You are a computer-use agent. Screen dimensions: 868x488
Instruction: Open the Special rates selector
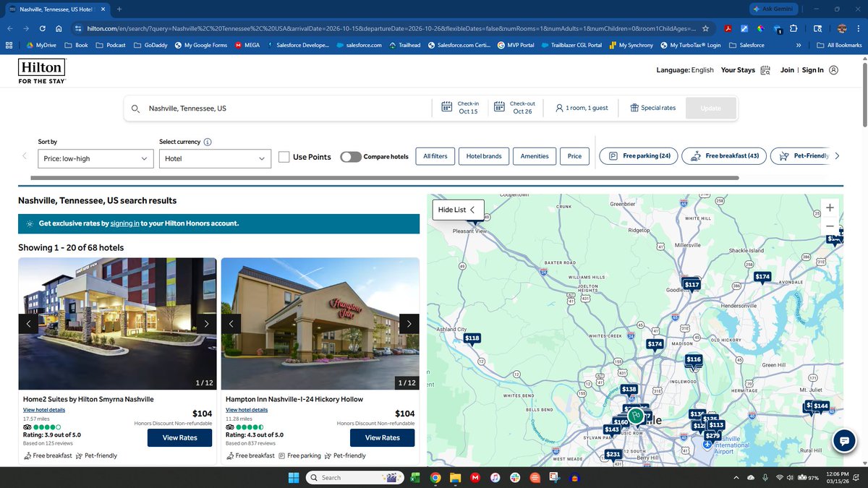point(652,108)
